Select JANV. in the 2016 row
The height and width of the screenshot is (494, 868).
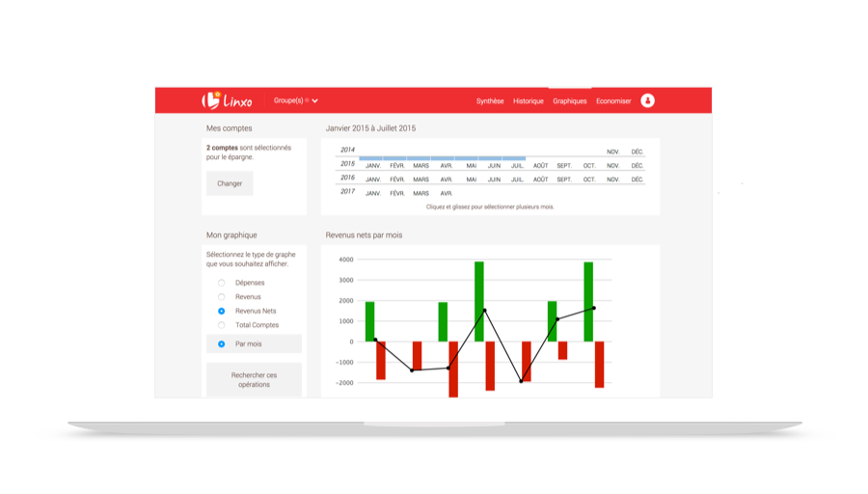[373, 179]
